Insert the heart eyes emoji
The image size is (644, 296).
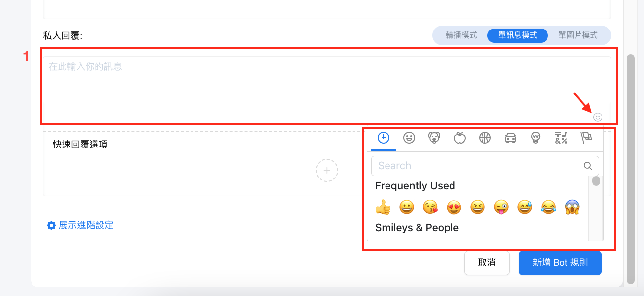[453, 207]
